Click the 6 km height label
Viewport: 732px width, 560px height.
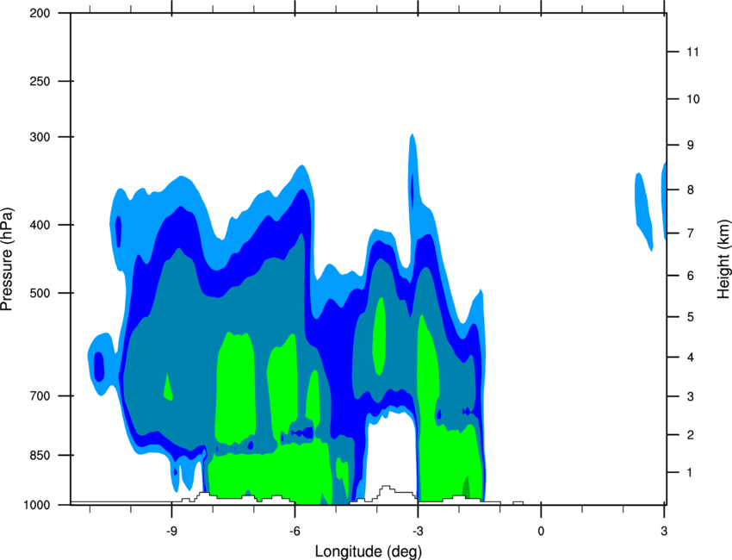[x=691, y=276]
